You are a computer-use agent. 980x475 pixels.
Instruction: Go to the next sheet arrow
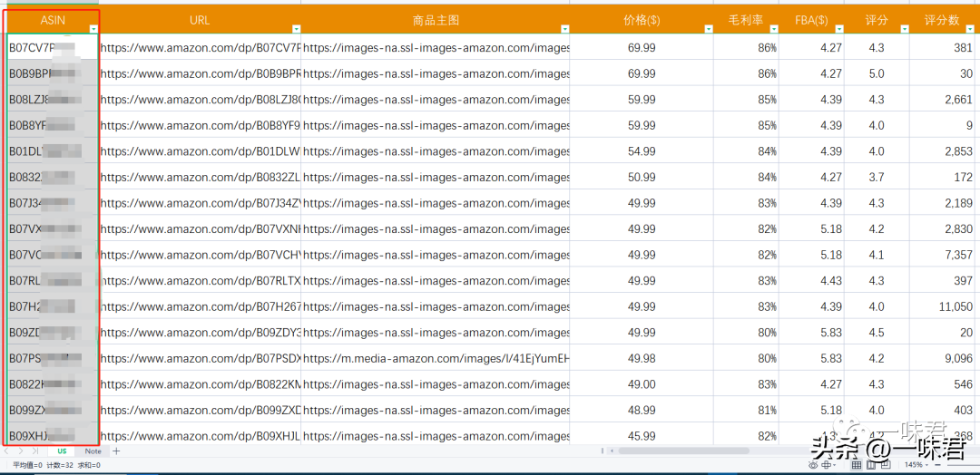pos(21,451)
